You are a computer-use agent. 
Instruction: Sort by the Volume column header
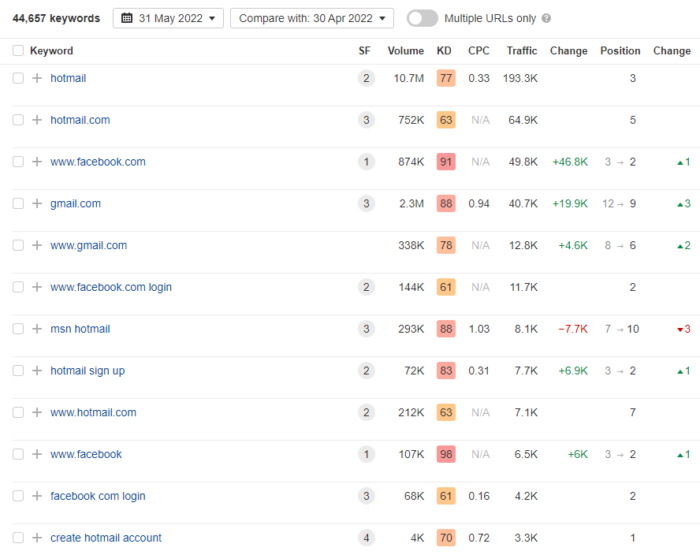[405, 51]
